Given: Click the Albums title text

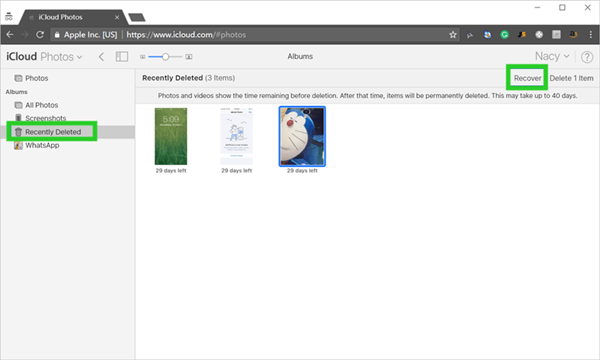Looking at the screenshot, I should pos(300,57).
